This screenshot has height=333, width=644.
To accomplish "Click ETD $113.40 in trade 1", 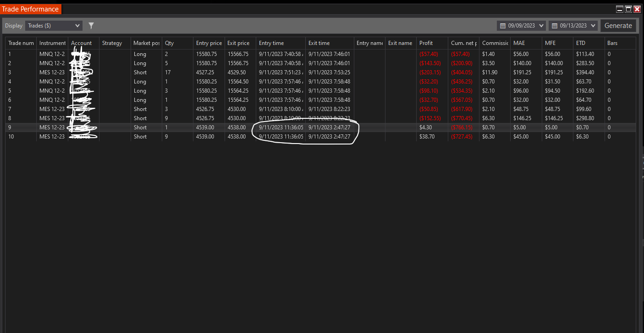I will [x=585, y=54].
